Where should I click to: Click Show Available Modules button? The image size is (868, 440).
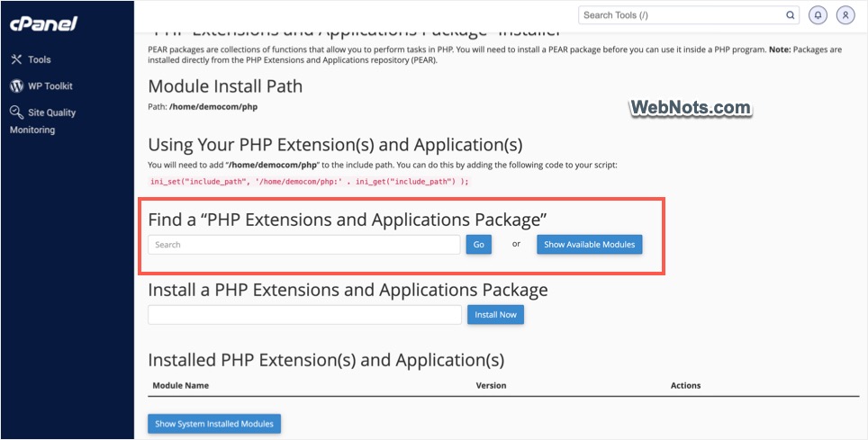(x=590, y=244)
